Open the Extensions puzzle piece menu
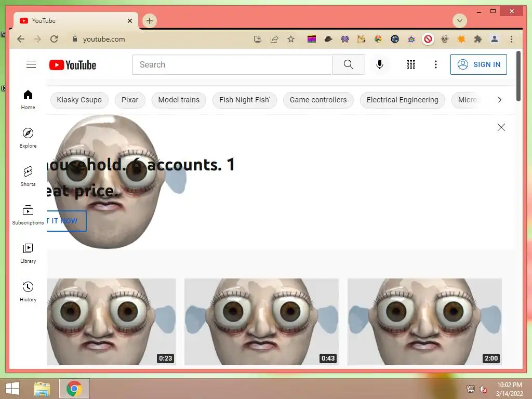Image resolution: width=532 pixels, height=399 pixels. point(478,39)
